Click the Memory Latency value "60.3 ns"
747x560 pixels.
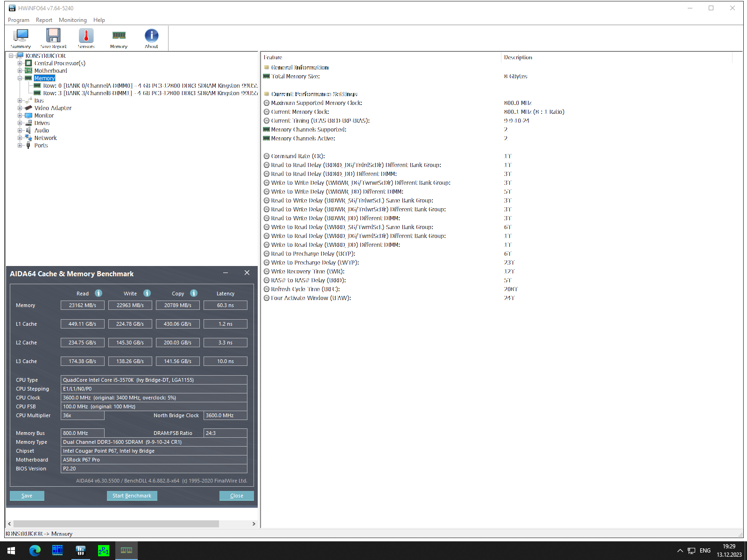[226, 305]
